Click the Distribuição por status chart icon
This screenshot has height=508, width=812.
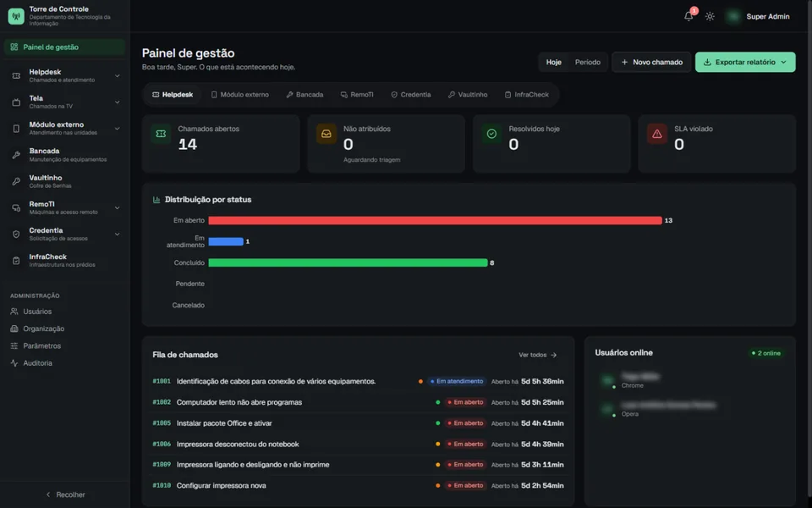[156, 200]
